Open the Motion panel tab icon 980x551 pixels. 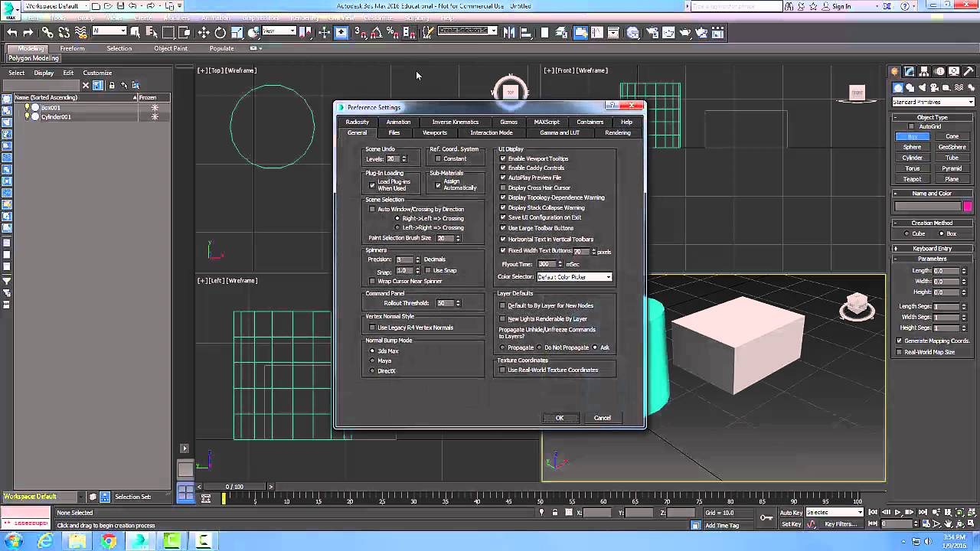point(939,71)
